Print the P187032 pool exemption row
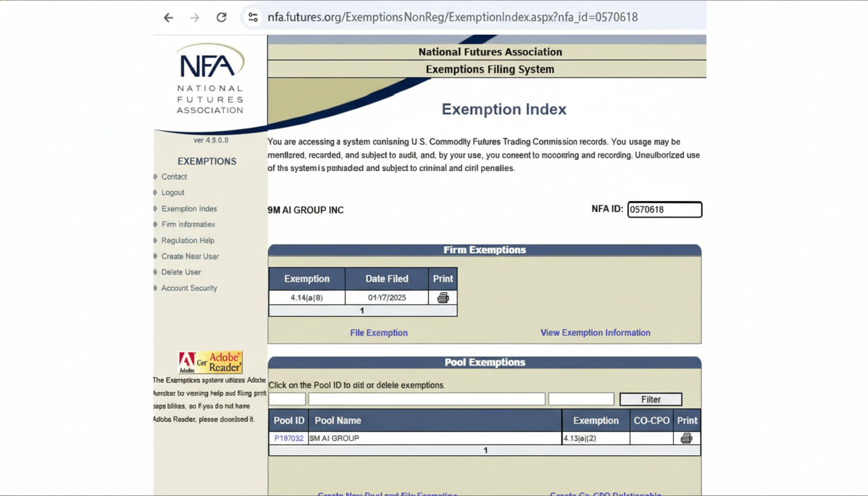 [687, 438]
